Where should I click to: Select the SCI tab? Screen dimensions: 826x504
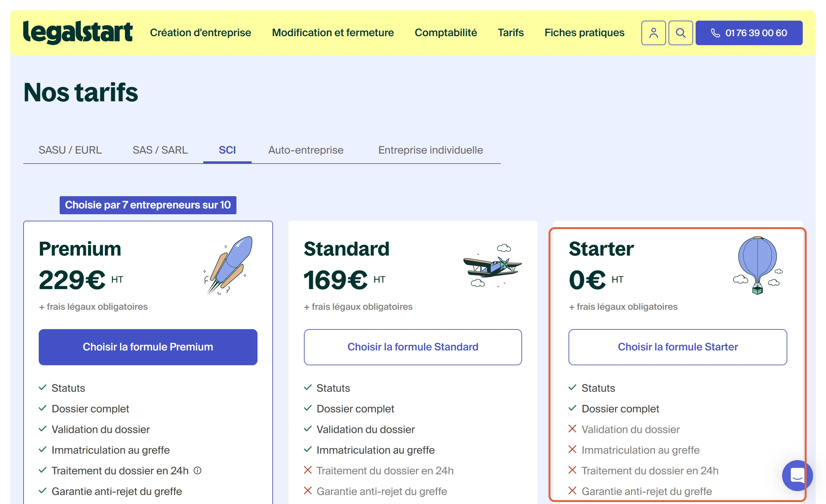[x=227, y=150]
